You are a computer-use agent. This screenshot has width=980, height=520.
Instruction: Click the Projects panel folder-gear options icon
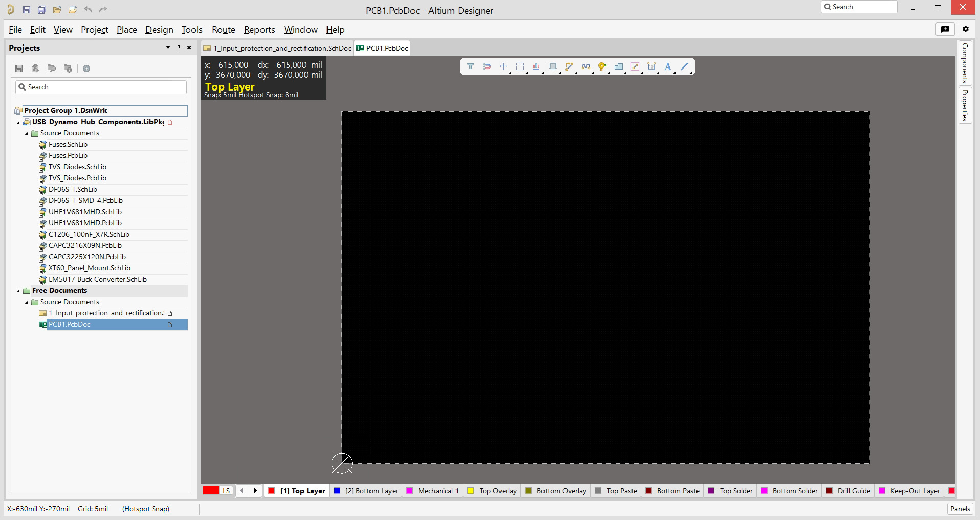tap(68, 69)
